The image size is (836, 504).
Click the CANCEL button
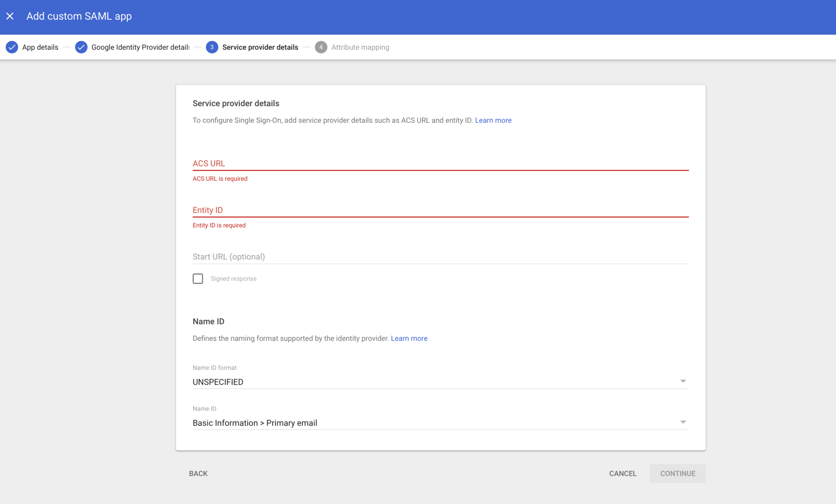(x=623, y=473)
